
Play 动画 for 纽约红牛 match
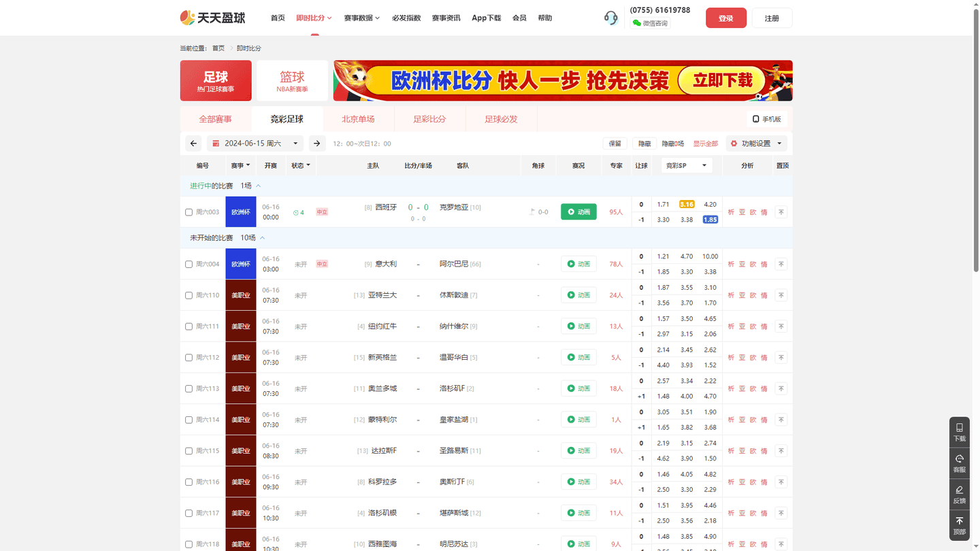578,327
